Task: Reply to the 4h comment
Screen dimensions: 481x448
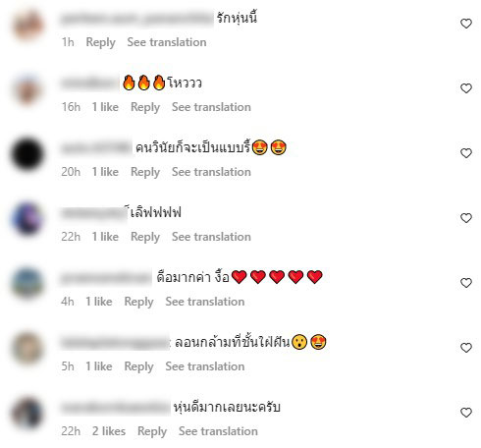Action: [138, 302]
